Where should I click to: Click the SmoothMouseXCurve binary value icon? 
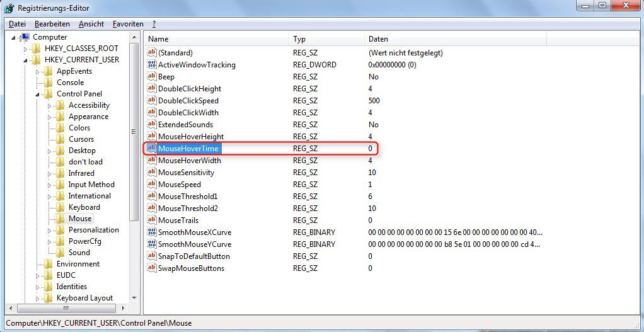tap(152, 232)
